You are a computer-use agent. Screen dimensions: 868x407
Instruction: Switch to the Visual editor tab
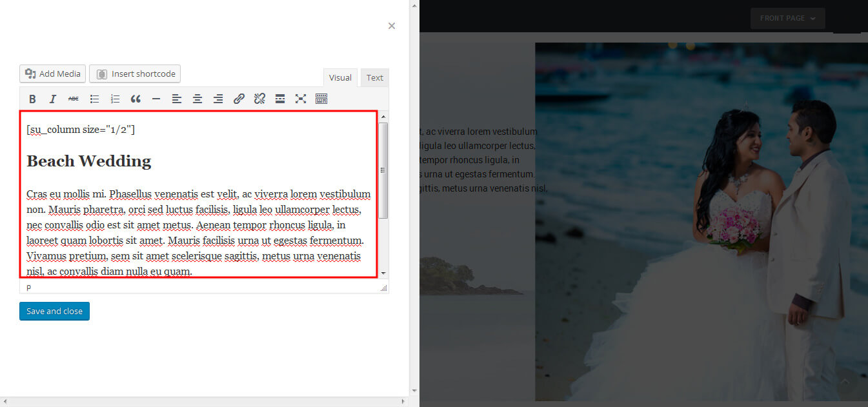tap(340, 77)
